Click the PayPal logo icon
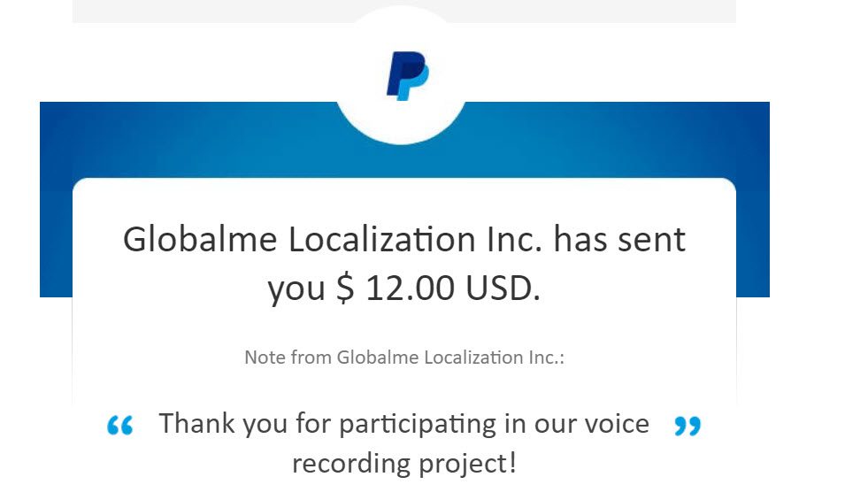This screenshot has width=868, height=500. [x=407, y=76]
